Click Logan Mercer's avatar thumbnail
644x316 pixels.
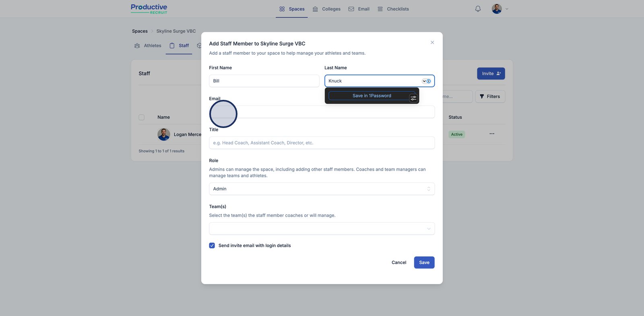[164, 134]
